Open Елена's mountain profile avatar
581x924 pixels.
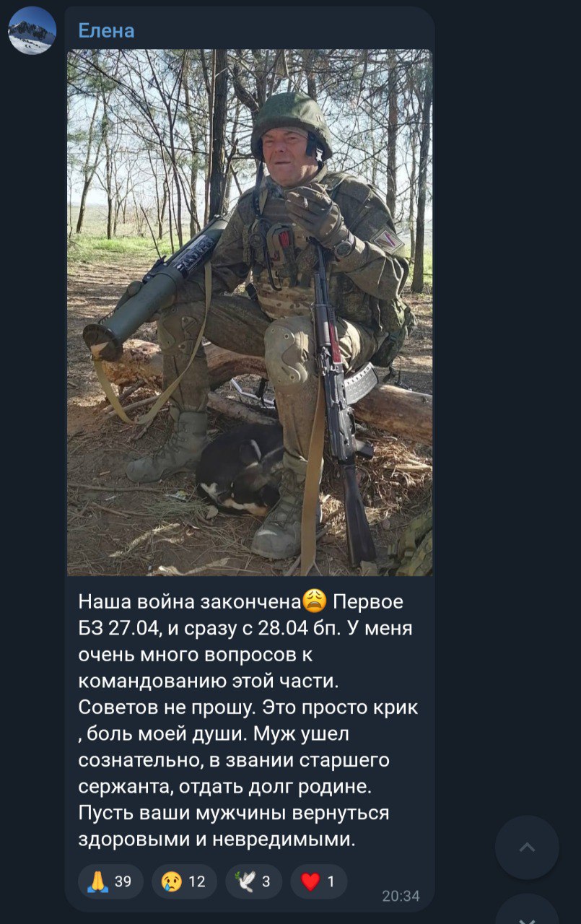tap(32, 30)
